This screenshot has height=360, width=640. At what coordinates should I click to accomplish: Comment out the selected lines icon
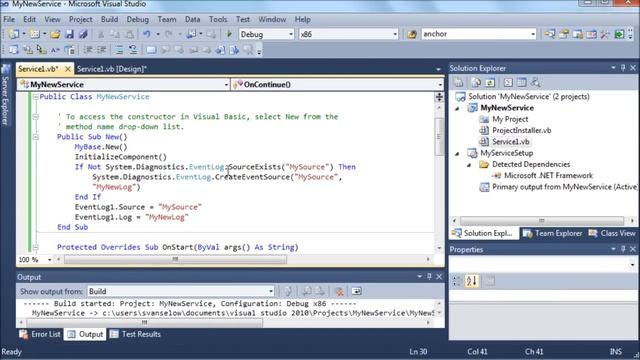119,50
